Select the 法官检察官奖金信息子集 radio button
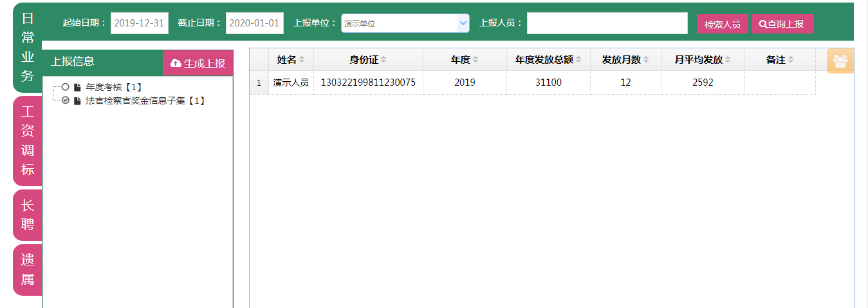Screen dimensions: 868x308 (65, 101)
